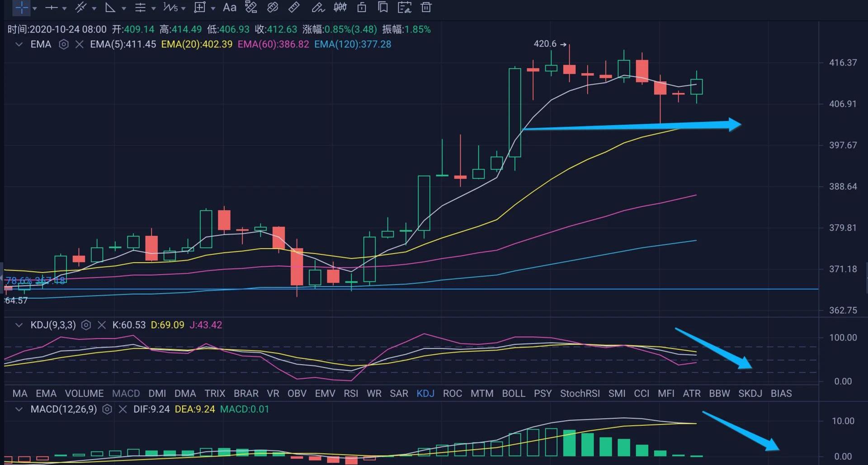Select the Aa text annotation tool

230,8
